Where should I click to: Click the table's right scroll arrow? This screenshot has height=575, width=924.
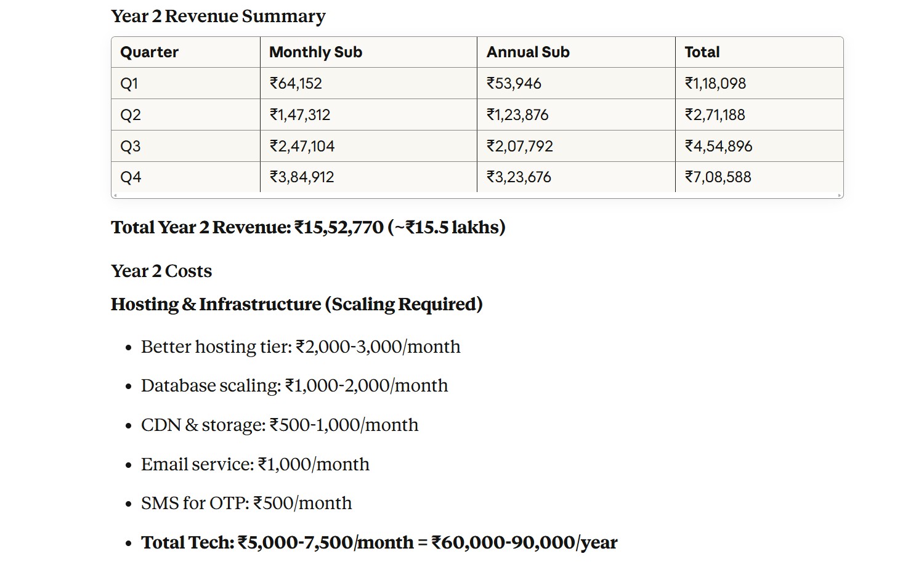840,195
